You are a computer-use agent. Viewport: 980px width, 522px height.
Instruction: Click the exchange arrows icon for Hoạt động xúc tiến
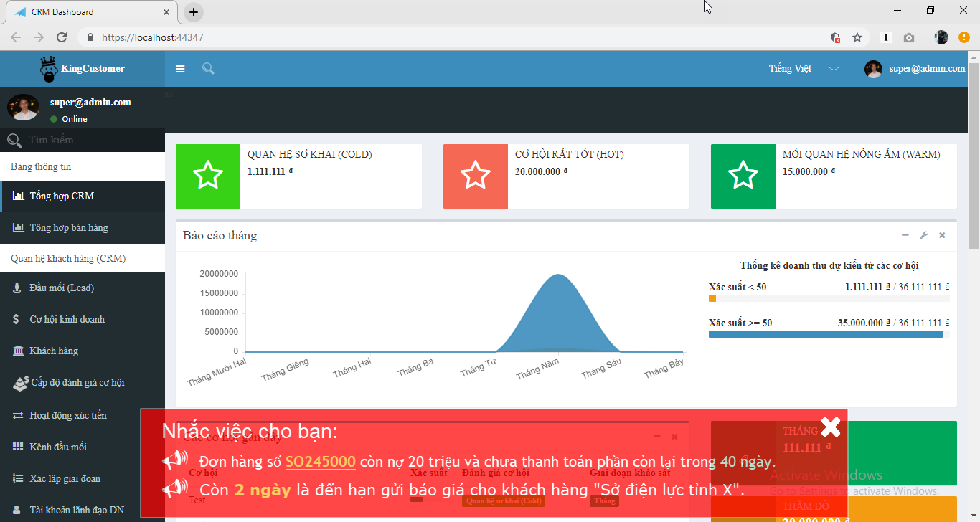18,415
